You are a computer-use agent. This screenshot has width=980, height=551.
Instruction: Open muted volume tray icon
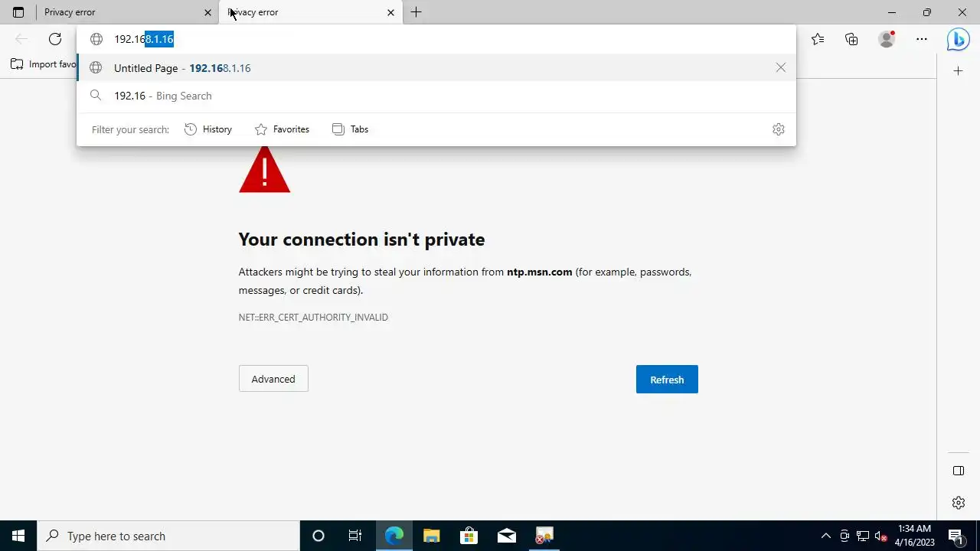pos(881,536)
